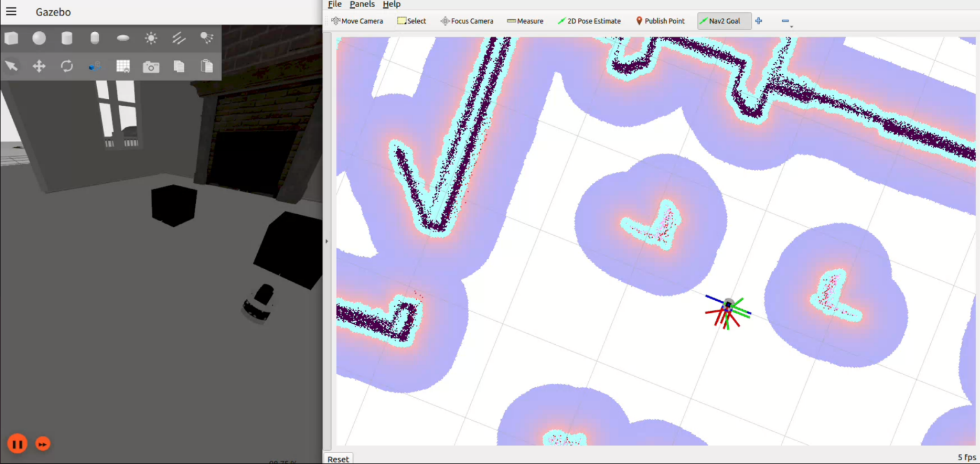
Task: Click the Reset button
Action: pos(338,458)
